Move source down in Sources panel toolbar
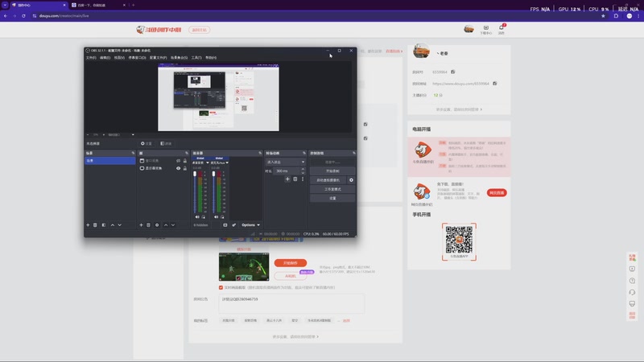The image size is (644, 362). coord(173,225)
